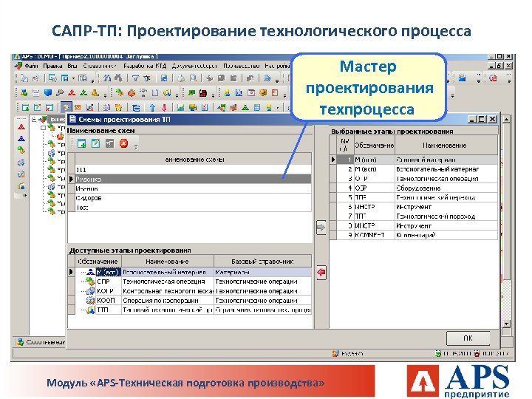Select the scheme row Тест
Screen dimensions: 532x399
point(193,208)
